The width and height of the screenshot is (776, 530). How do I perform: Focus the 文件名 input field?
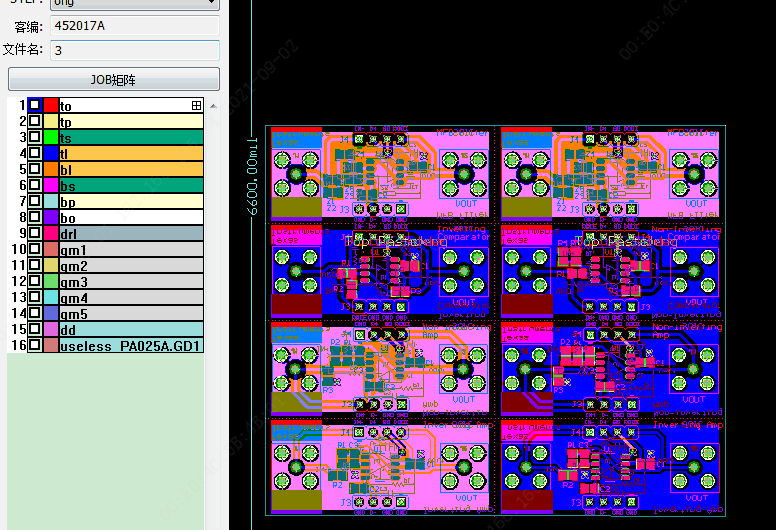[134, 50]
